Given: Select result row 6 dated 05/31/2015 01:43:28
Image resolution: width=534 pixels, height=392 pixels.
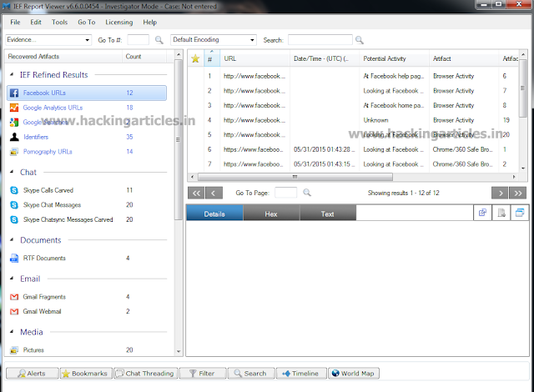Looking at the screenshot, I should pyautogui.click(x=353, y=149).
